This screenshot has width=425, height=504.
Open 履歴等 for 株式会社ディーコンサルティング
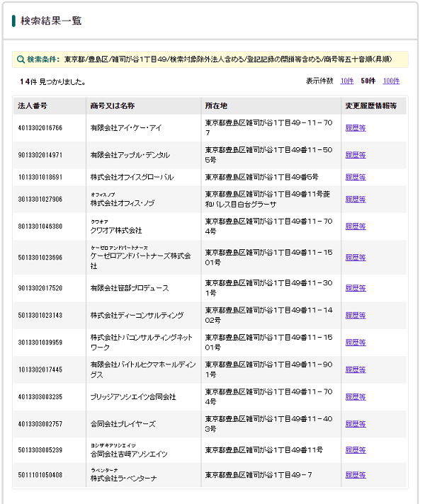pyautogui.click(x=356, y=315)
